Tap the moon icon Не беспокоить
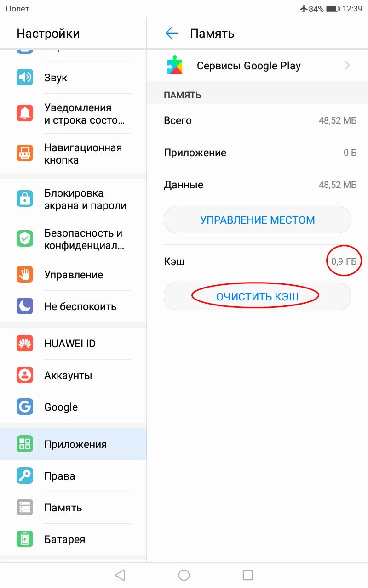The width and height of the screenshot is (368, 588). click(x=25, y=306)
